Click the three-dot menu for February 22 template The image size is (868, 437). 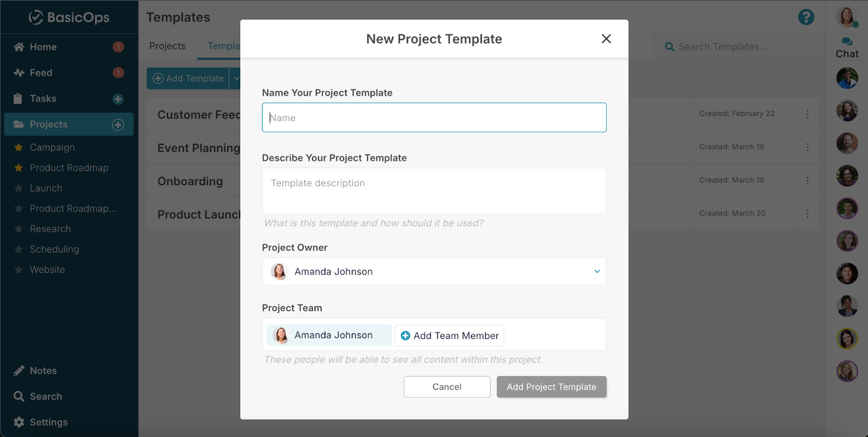[807, 114]
